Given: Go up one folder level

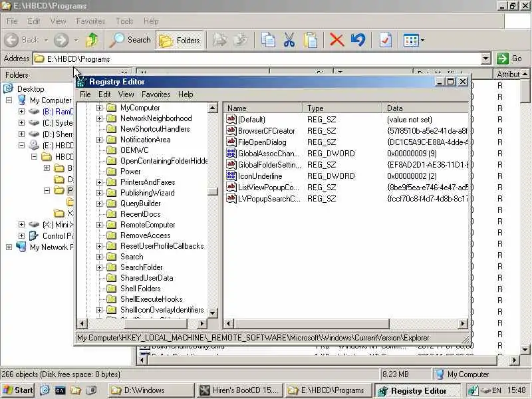Looking at the screenshot, I should (x=92, y=40).
